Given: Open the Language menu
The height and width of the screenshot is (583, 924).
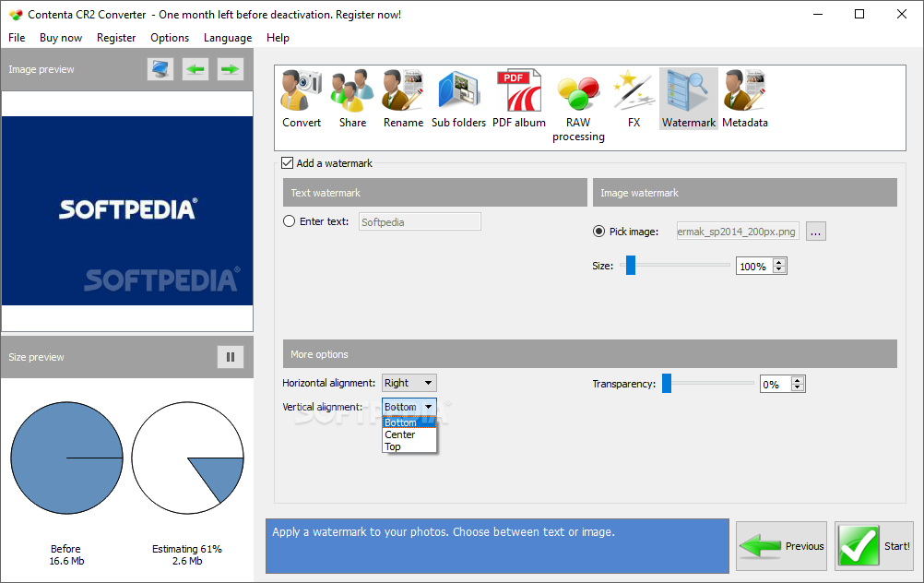Looking at the screenshot, I should click(x=228, y=38).
